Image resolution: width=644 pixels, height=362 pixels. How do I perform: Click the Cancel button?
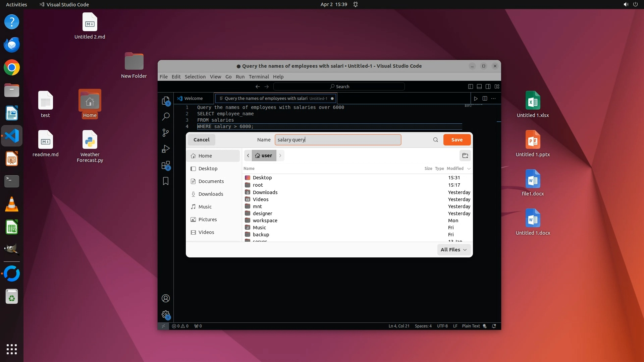[201, 140]
